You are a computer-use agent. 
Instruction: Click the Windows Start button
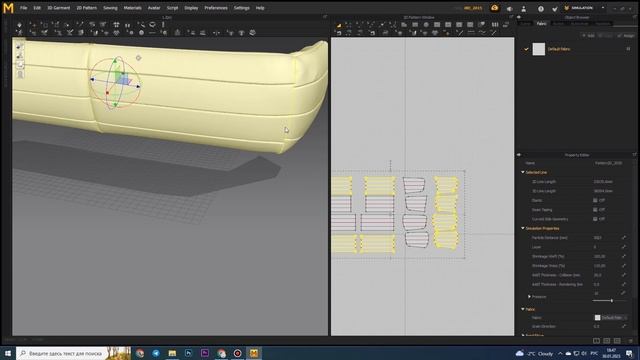[8, 353]
